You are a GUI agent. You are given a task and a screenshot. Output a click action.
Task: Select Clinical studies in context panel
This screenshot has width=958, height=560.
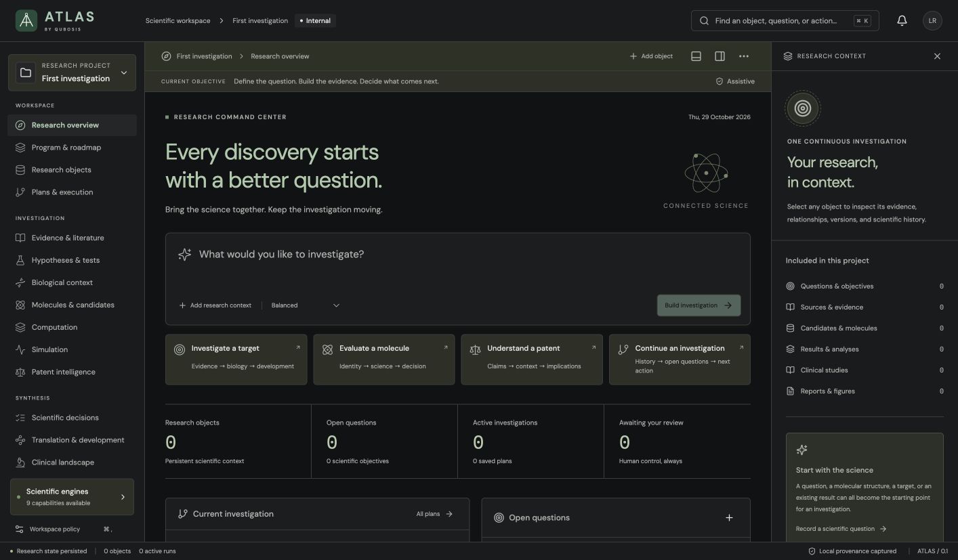(x=865, y=370)
